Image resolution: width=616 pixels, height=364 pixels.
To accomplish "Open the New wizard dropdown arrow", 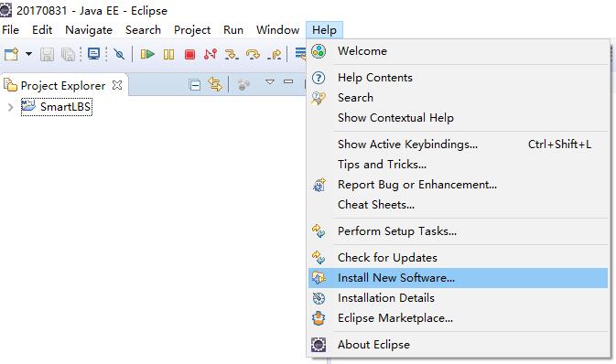I will point(28,54).
